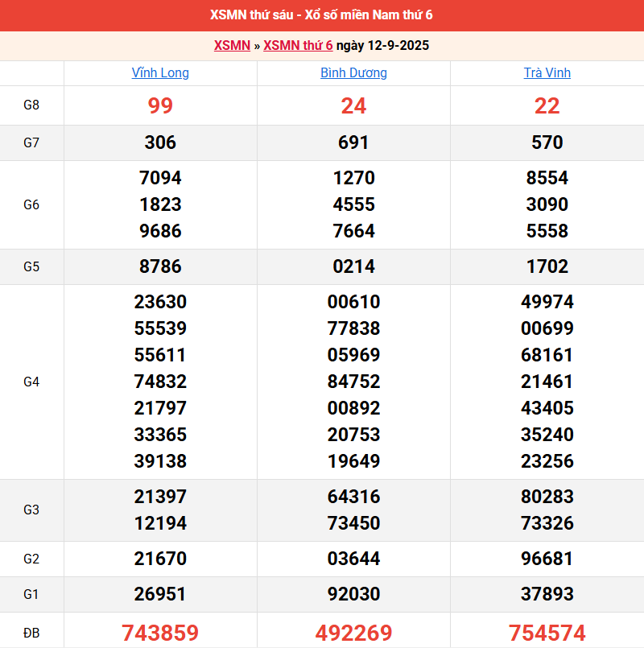Click the G2 row label
The image size is (644, 648).
[x=31, y=559]
